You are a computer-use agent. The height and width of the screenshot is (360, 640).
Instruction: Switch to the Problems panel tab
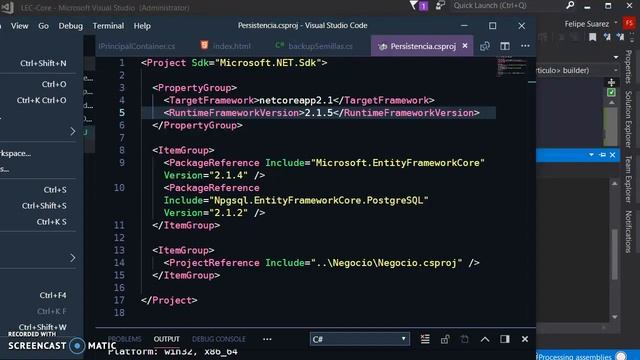pyautogui.click(x=124, y=339)
